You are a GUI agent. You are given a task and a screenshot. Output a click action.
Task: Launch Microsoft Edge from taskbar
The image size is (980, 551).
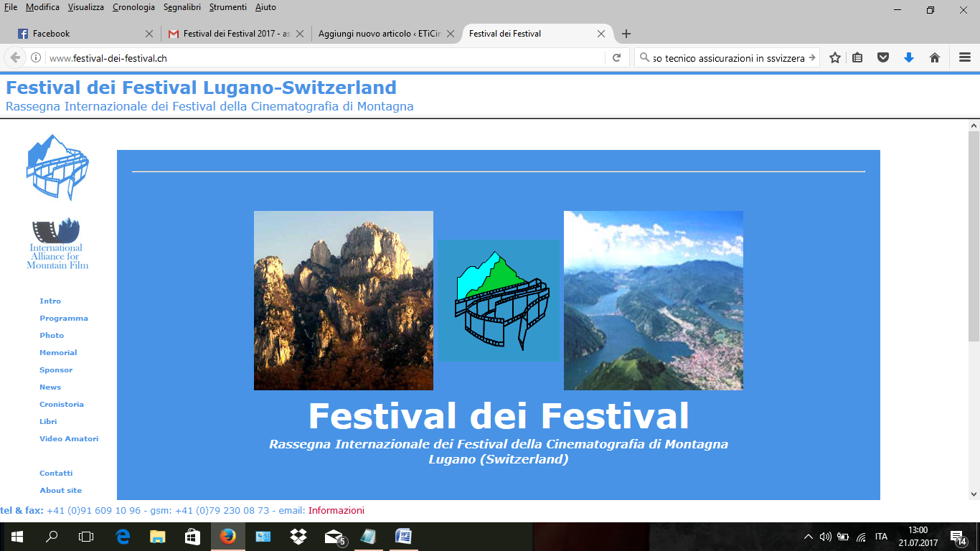click(123, 537)
